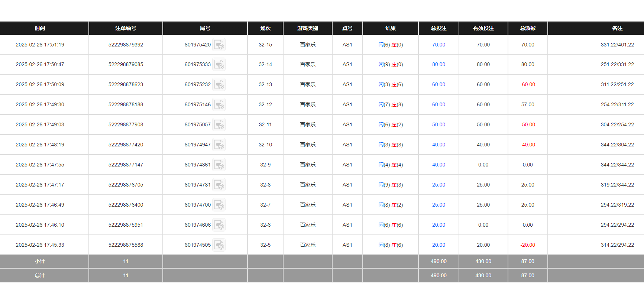This screenshot has width=644, height=298.
Task: Open replay icon for round 601974947
Action: [219, 145]
